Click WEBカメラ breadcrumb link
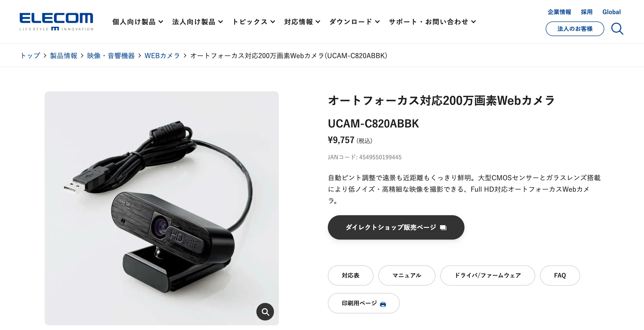The image size is (644, 330). tap(162, 56)
